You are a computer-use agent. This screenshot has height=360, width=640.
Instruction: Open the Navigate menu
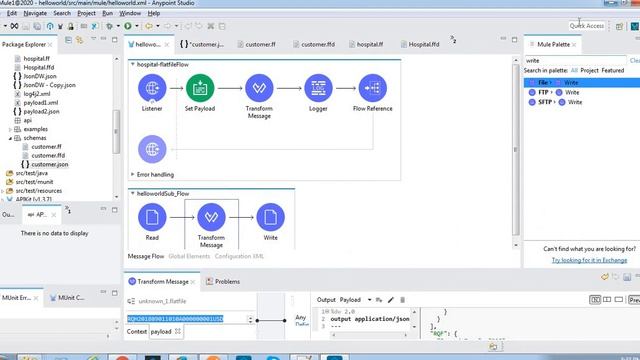tap(35, 13)
